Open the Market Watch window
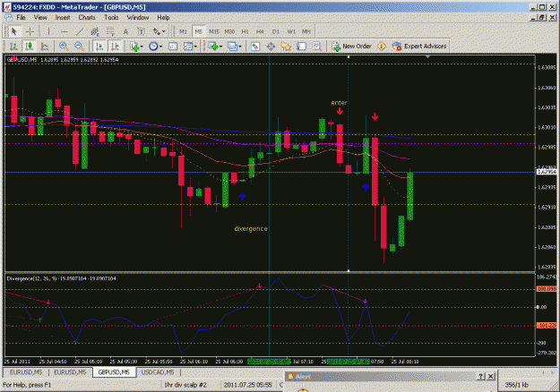 [255, 46]
